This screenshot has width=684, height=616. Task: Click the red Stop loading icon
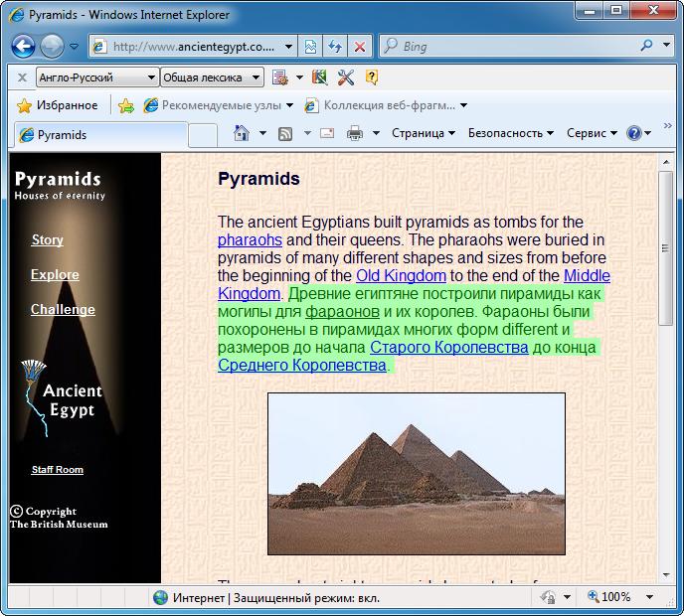click(360, 46)
